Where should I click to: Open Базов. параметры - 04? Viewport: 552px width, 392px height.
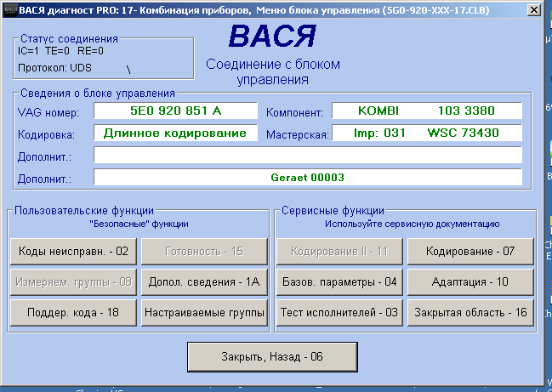(x=339, y=281)
